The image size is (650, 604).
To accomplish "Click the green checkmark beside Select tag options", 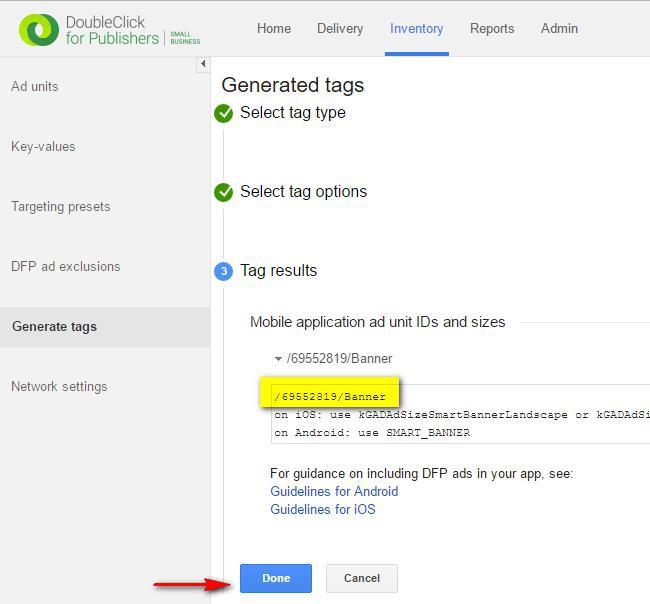I will point(224,192).
